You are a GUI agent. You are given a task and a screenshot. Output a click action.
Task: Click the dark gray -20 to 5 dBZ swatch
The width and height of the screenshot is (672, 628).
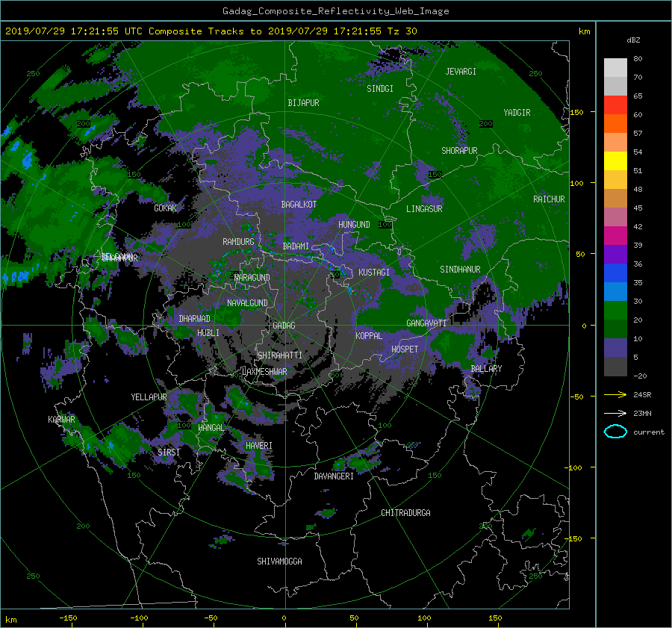click(615, 366)
